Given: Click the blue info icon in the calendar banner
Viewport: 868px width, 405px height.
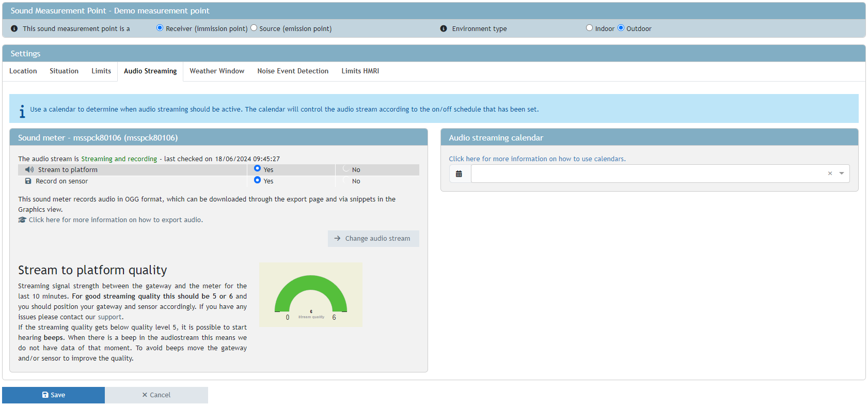Looking at the screenshot, I should point(22,111).
